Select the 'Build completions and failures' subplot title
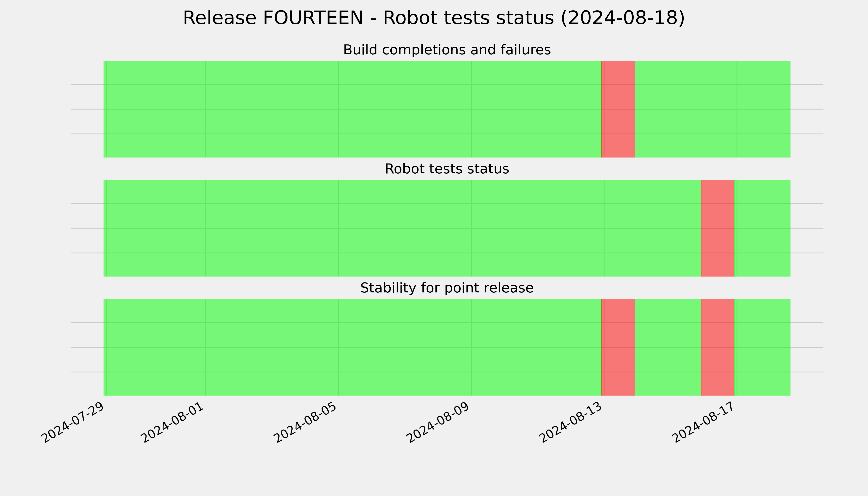868x496 pixels. [447, 50]
